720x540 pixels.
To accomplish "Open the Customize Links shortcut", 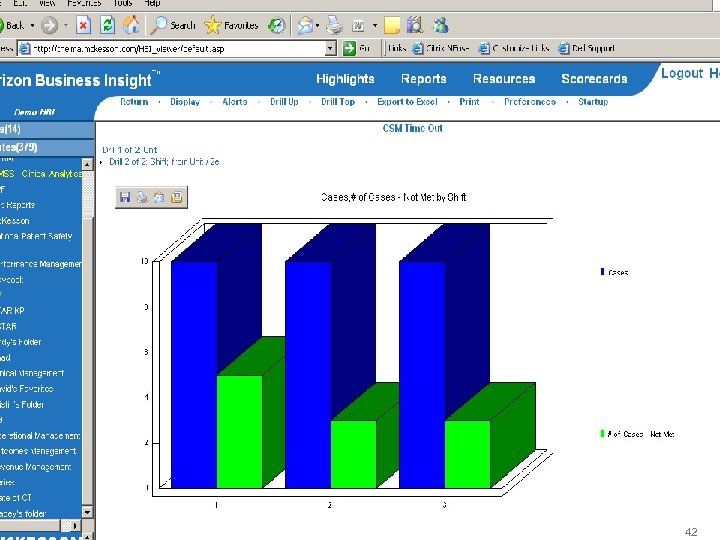I will (514, 48).
